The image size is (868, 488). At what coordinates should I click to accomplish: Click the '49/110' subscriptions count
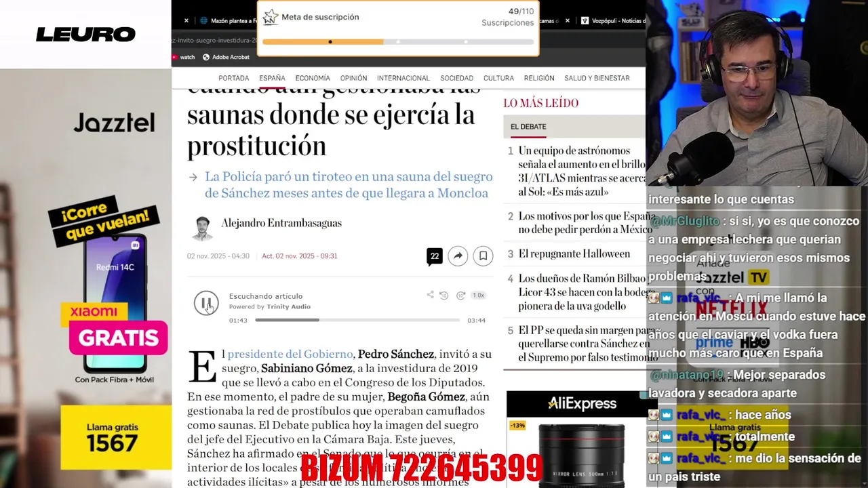tap(521, 12)
